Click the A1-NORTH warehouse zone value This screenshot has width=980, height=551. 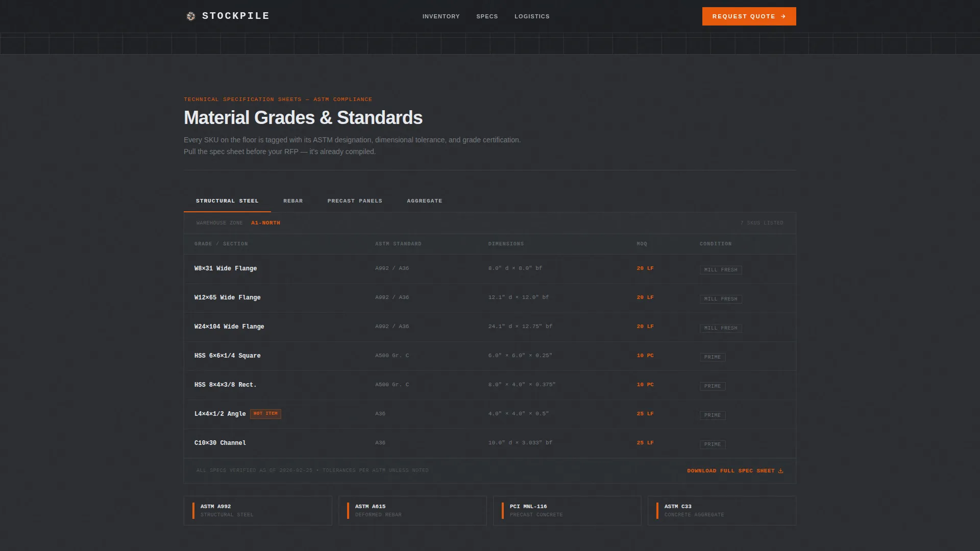point(265,223)
